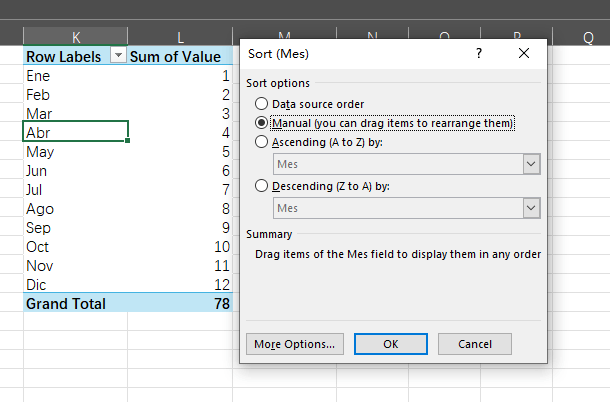The width and height of the screenshot is (610, 402).
Task: Choose Ascending (A to Z) by option
Action: coord(262,142)
